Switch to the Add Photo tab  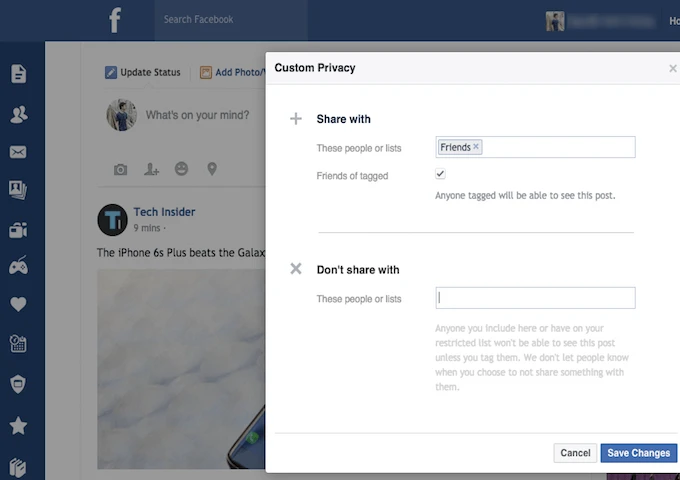[x=230, y=72]
